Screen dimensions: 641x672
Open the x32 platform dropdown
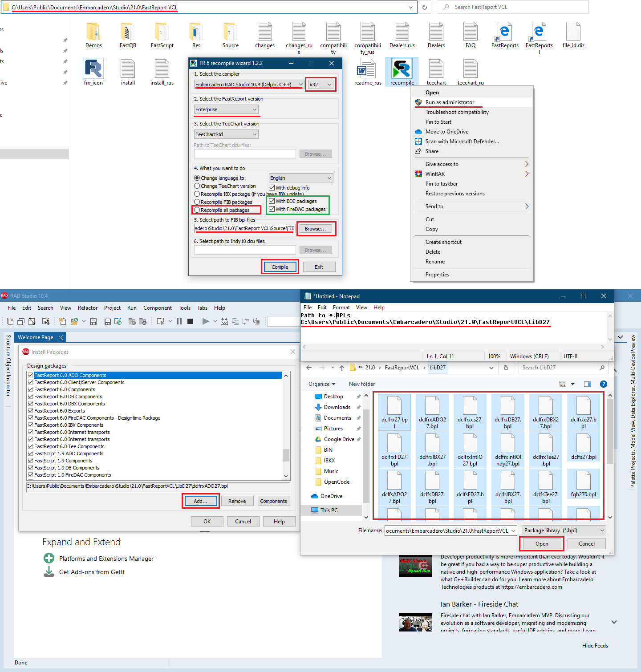pos(320,85)
